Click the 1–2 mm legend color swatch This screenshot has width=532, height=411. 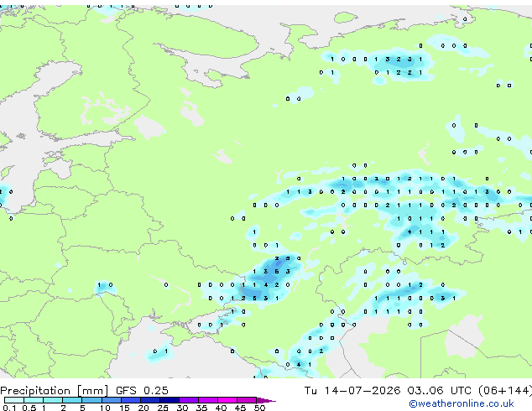53,400
